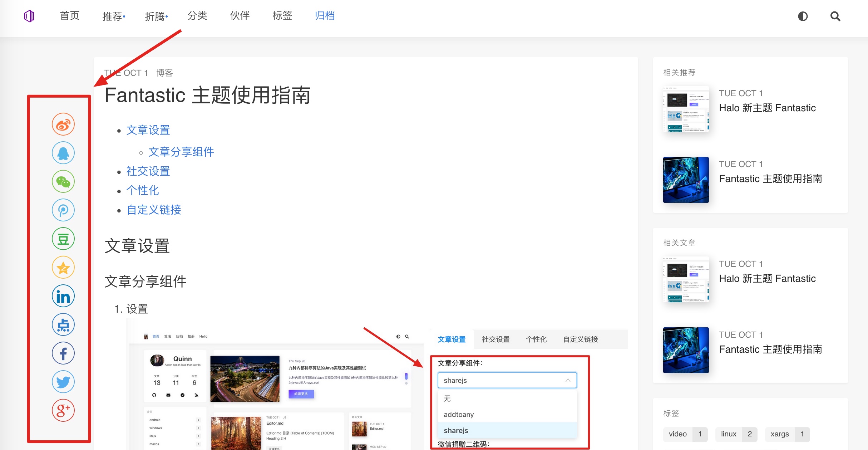Share article on LinkedIn
Viewport: 868px width, 450px height.
coord(63,296)
